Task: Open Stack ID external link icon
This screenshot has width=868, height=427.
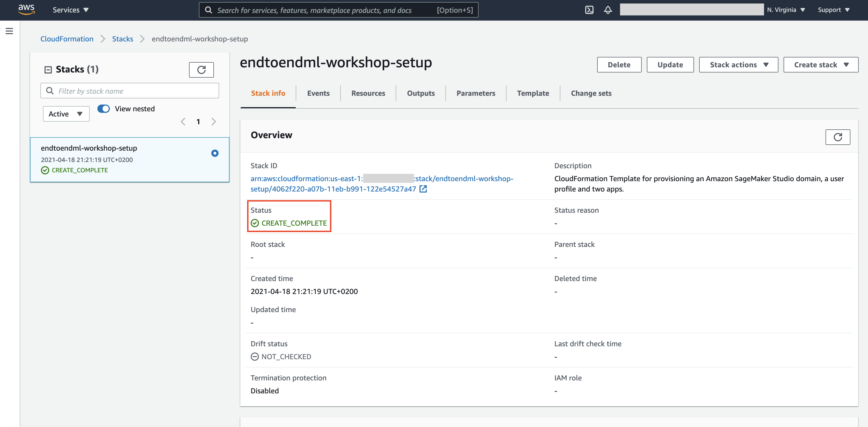Action: click(423, 189)
